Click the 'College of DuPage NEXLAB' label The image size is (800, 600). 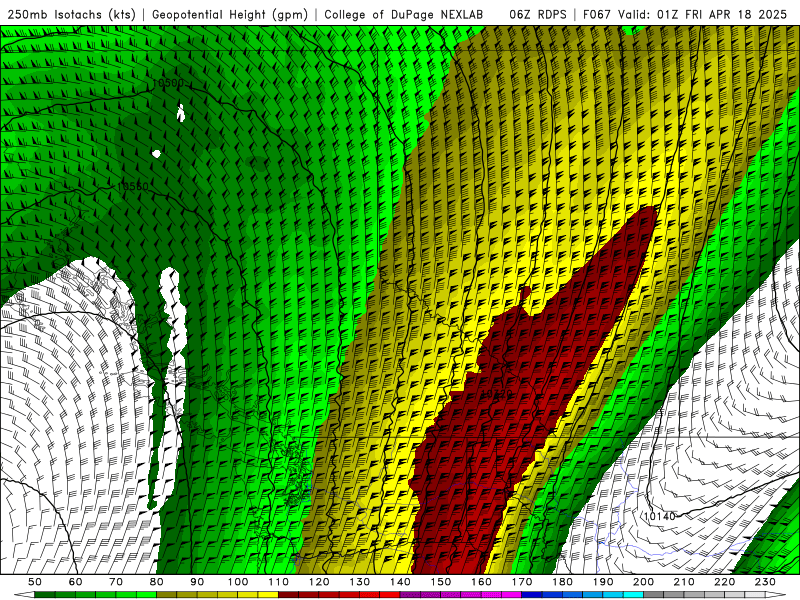pos(403,14)
